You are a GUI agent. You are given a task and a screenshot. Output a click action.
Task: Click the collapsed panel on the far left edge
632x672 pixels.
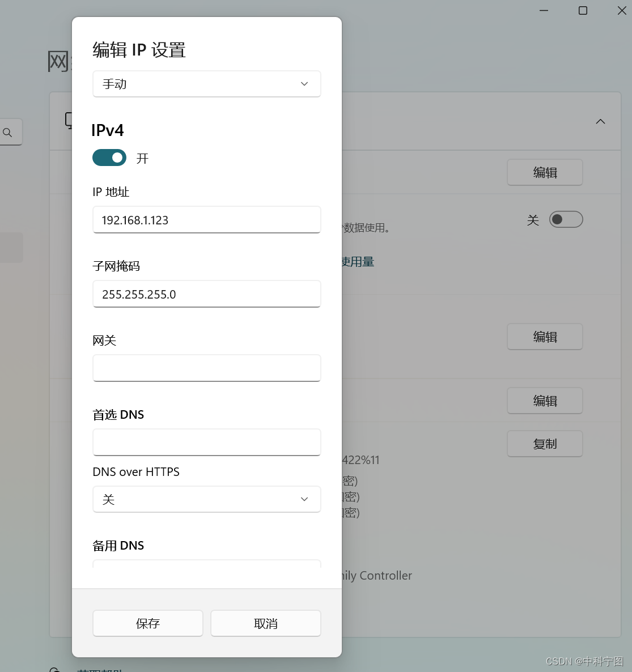(x=11, y=247)
